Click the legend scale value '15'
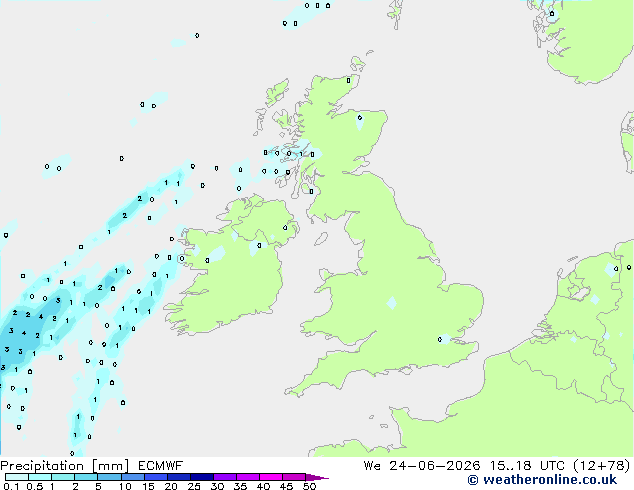Viewport: 634px width, 490px height. tap(148, 486)
